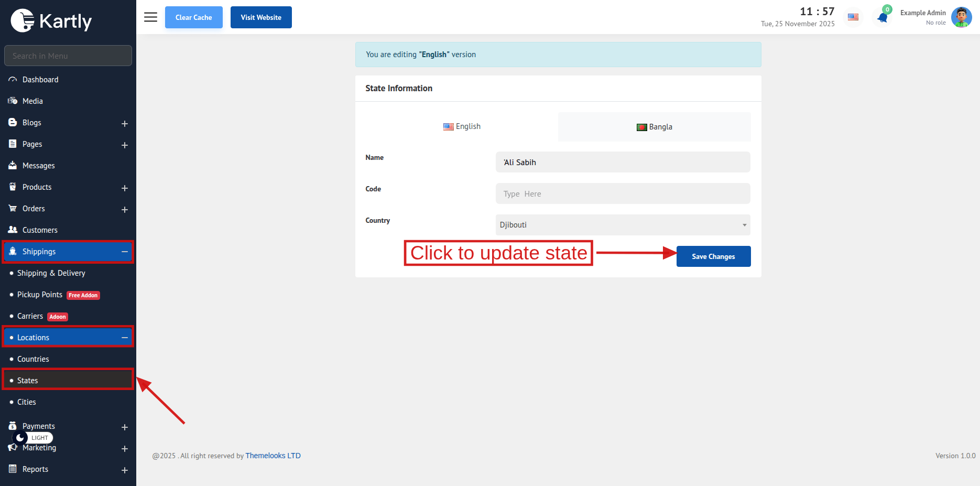Click the Customers people icon

(13, 230)
